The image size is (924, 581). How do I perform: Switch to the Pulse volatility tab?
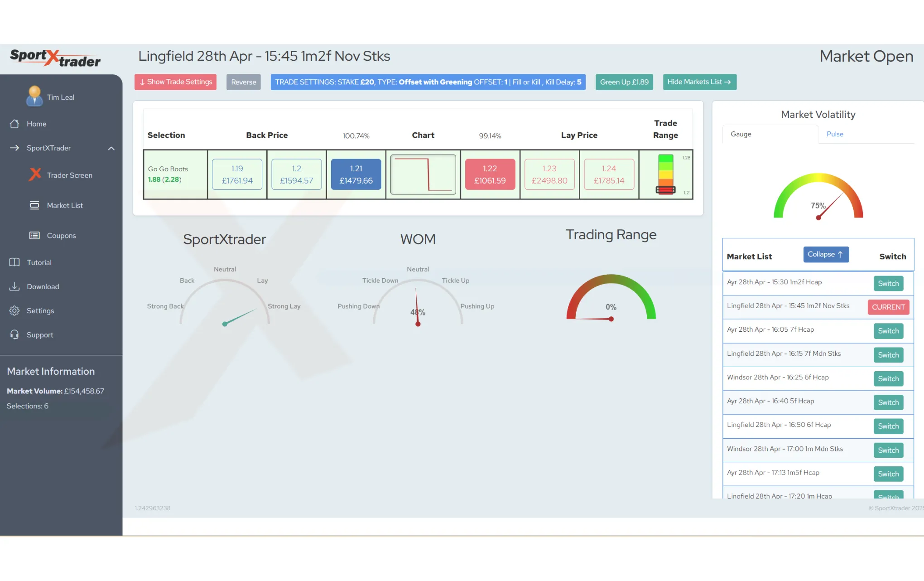tap(835, 134)
